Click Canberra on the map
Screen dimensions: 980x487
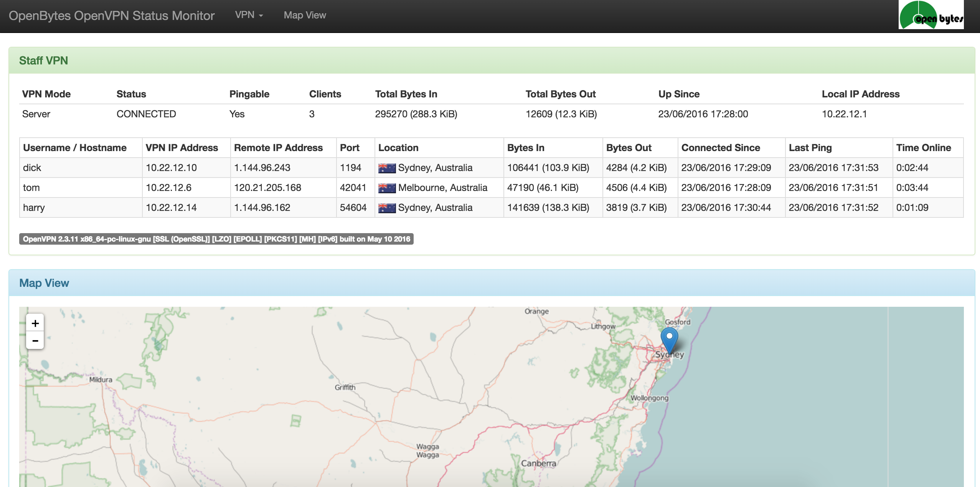(x=539, y=464)
